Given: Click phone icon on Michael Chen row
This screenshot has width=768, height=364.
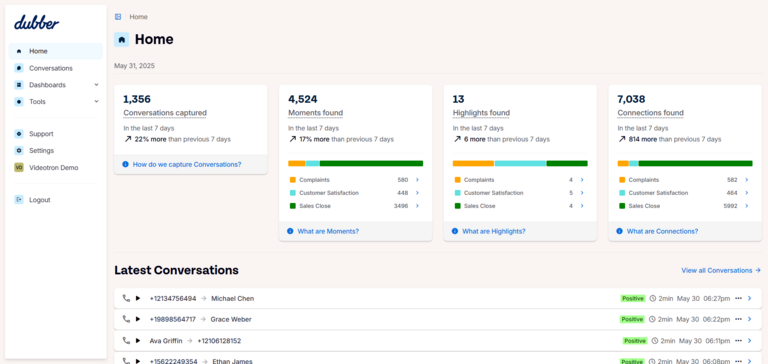Looking at the screenshot, I should (126, 298).
